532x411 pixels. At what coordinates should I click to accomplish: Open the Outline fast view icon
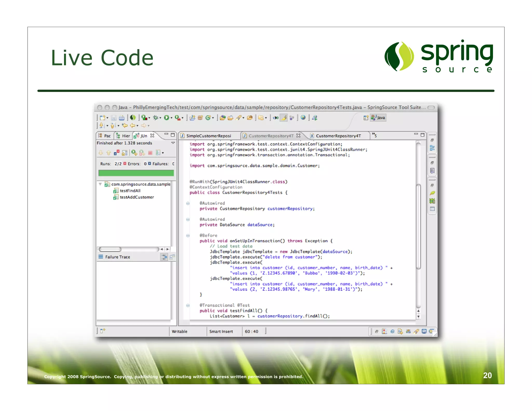(432, 148)
